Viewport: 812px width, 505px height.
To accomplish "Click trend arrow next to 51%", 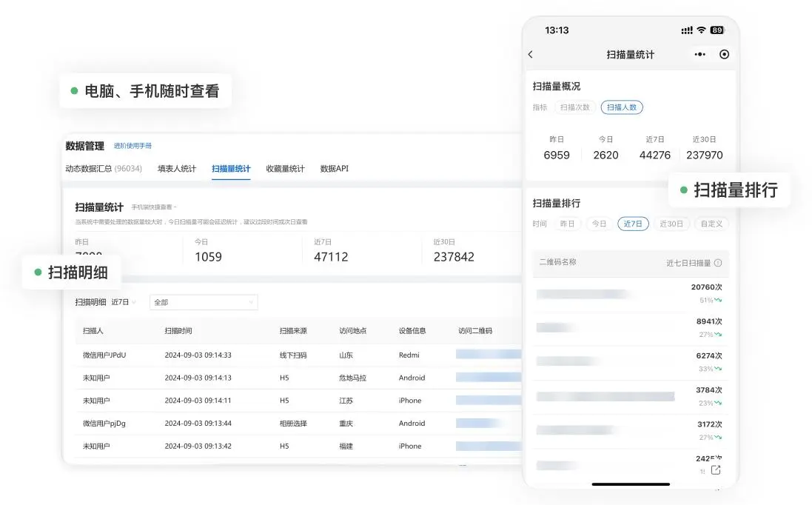I will (718, 300).
